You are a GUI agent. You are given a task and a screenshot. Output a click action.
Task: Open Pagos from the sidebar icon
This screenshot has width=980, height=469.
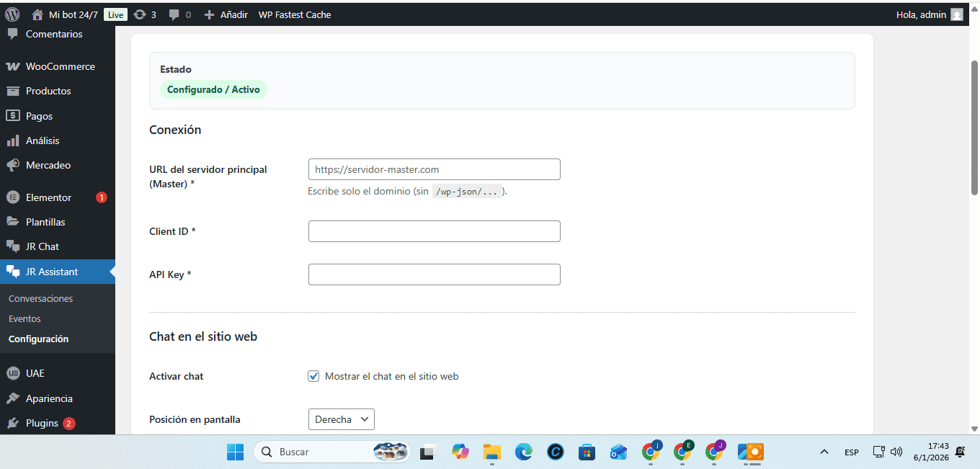[14, 115]
